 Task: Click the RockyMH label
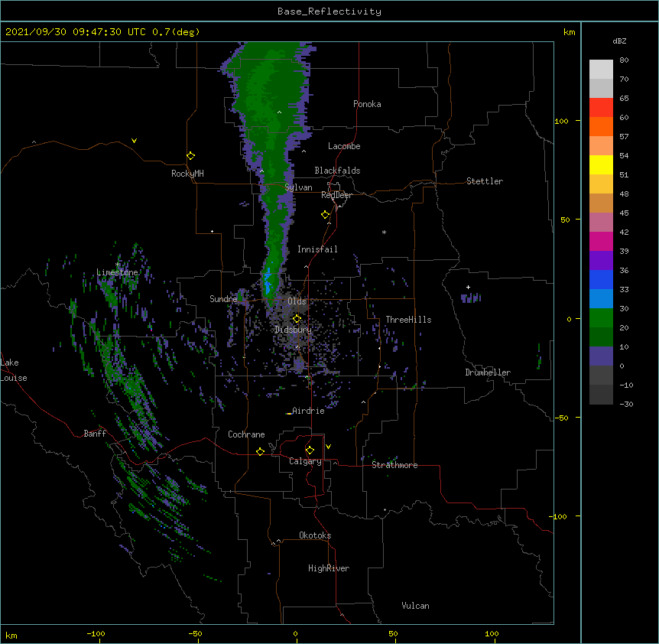click(187, 173)
